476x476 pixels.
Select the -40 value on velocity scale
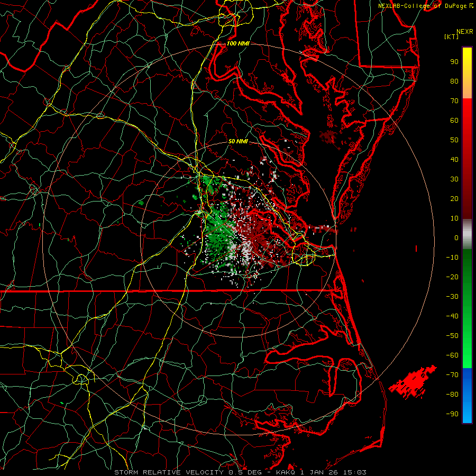pyautogui.click(x=452, y=316)
